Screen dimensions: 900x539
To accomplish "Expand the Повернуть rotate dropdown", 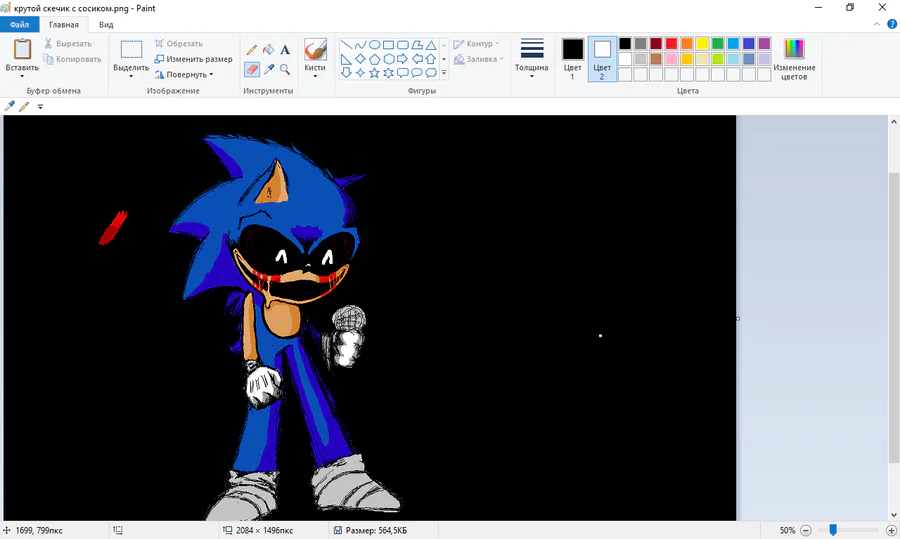I will 211,75.
